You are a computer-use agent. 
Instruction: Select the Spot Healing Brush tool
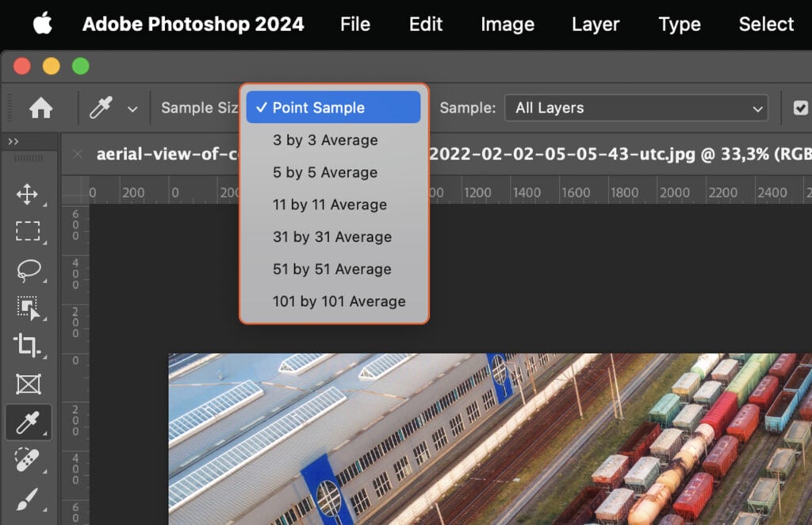pyautogui.click(x=29, y=460)
